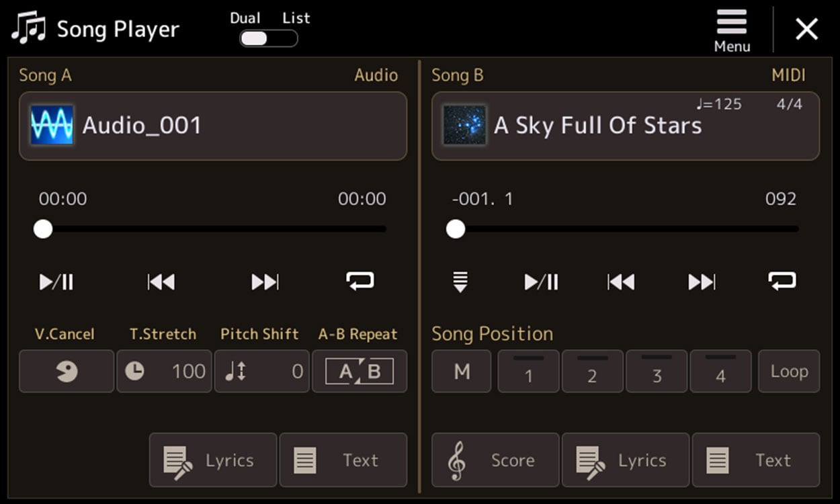Screen dimensions: 840x504
Task: Enable Vocal Cancel for Audio song
Action: [66, 371]
